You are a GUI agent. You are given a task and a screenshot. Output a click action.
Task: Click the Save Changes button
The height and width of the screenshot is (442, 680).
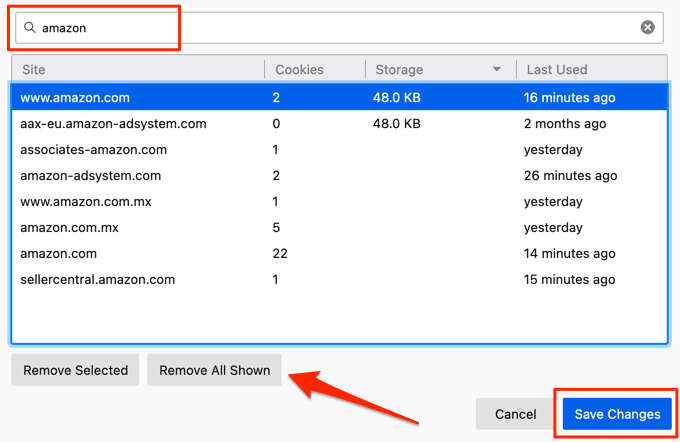pos(617,414)
